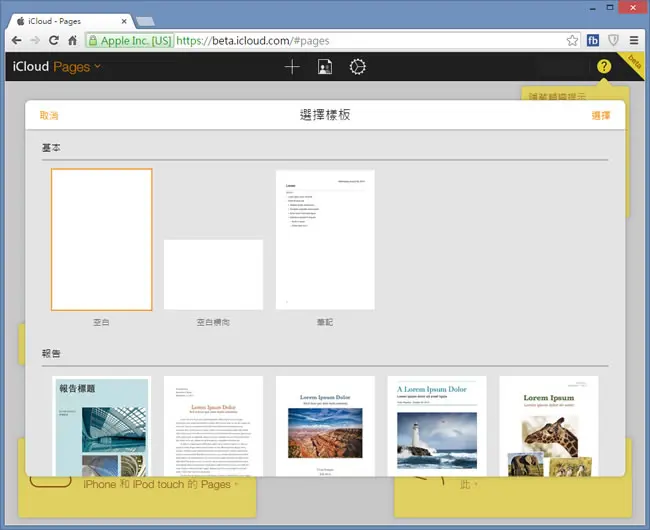The height and width of the screenshot is (530, 650).
Task: Select the iCloud - Pages browser tab
Action: [70, 21]
